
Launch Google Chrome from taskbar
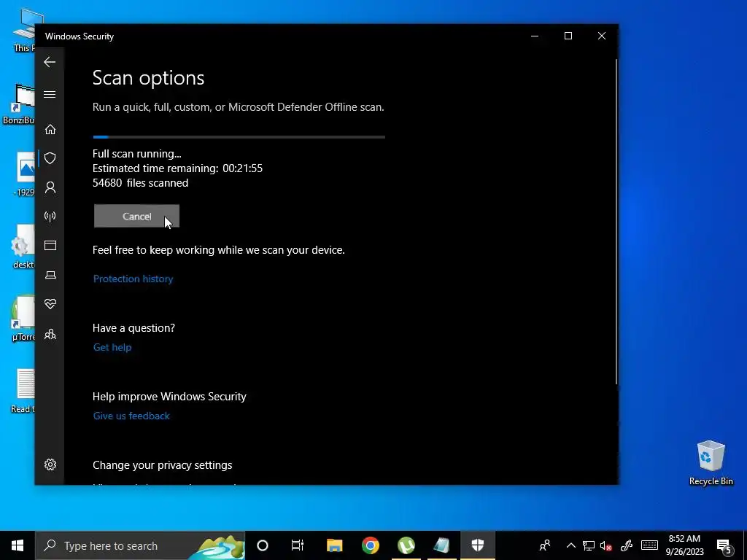370,545
